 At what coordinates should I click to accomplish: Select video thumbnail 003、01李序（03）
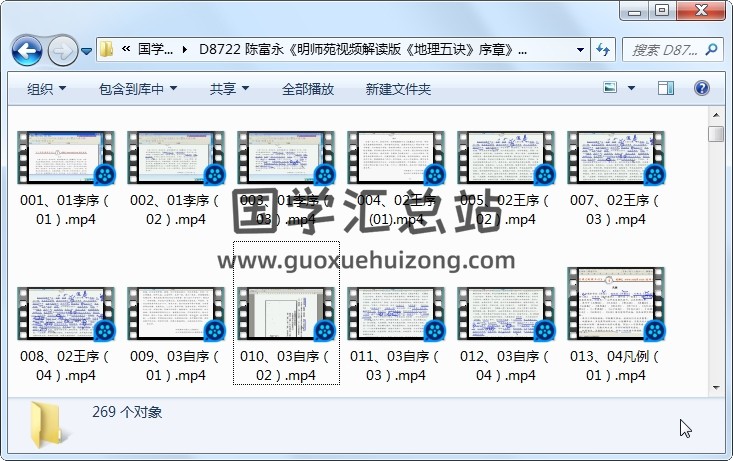(x=286, y=158)
